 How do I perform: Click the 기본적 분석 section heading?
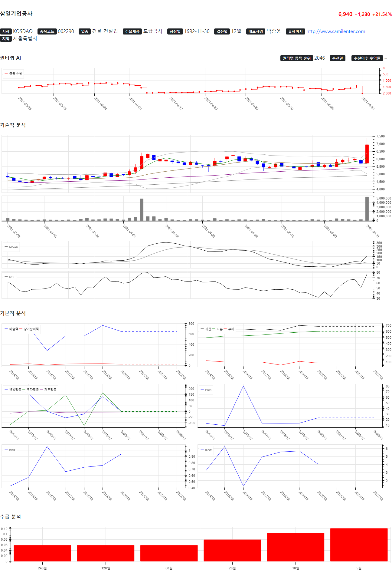click(13, 313)
